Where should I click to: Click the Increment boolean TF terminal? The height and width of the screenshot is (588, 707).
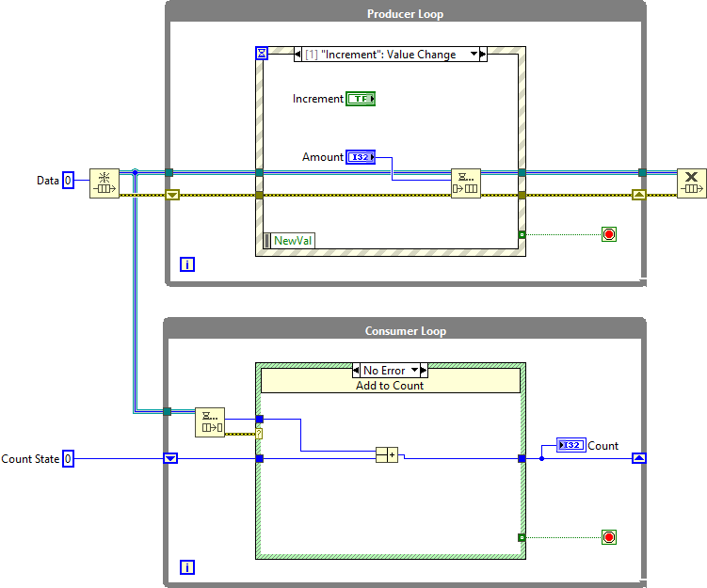click(361, 99)
